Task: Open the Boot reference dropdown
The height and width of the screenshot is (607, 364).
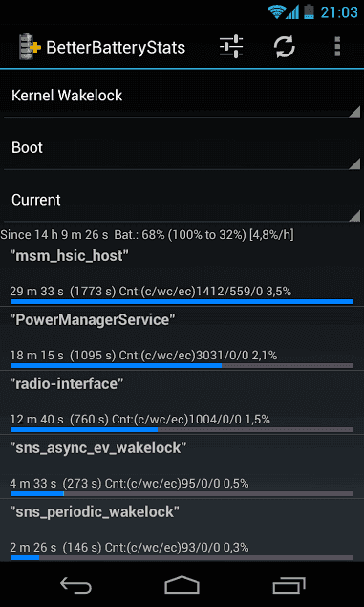Action: [x=182, y=147]
